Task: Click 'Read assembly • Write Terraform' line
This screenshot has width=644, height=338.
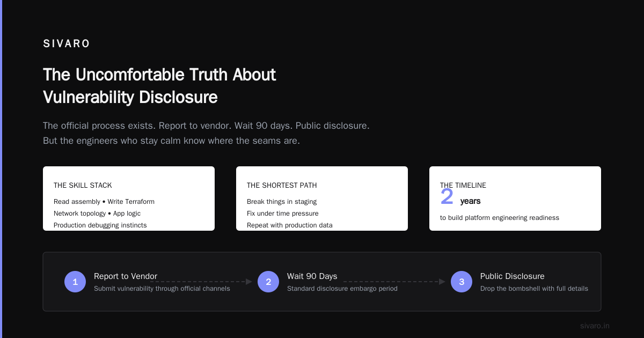Action: tap(104, 202)
